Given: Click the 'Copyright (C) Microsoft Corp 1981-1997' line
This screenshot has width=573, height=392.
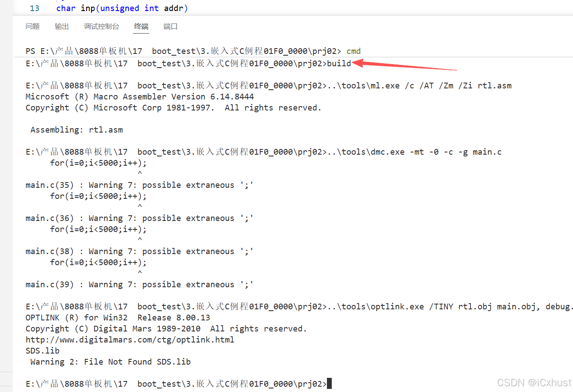Looking at the screenshot, I should click(x=174, y=108).
